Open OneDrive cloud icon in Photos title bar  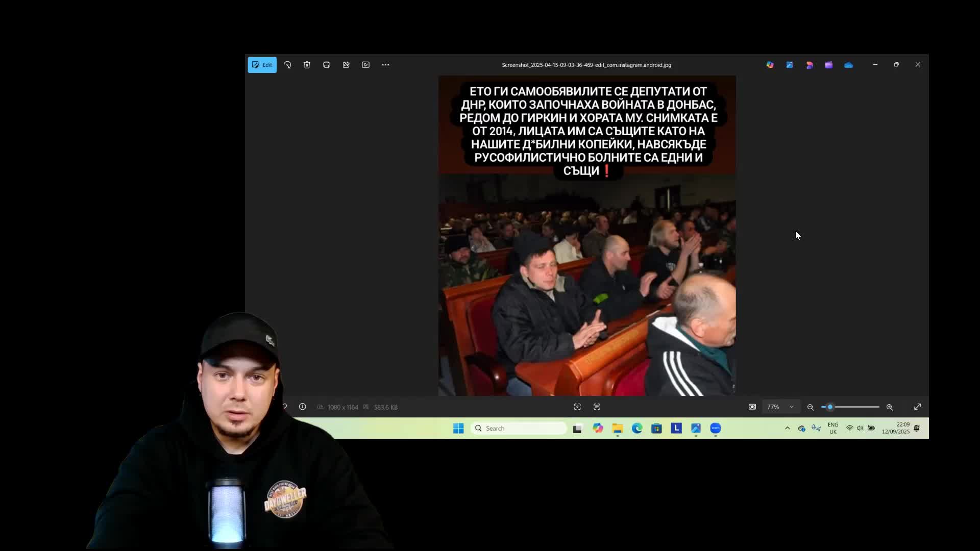coord(848,65)
